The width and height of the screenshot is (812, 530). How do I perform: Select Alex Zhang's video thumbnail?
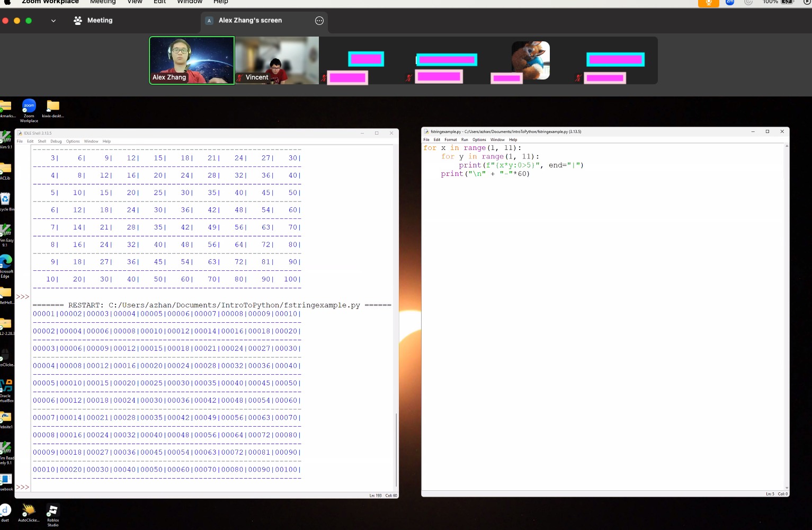tap(192, 60)
